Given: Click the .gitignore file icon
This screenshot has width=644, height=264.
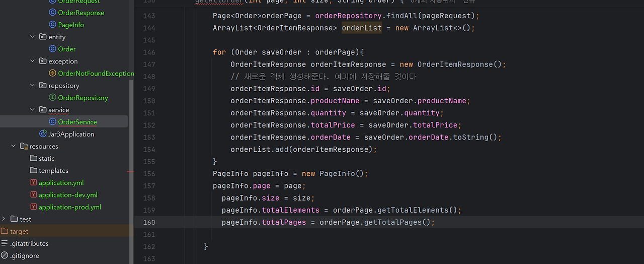Looking at the screenshot, I should pos(5,255).
